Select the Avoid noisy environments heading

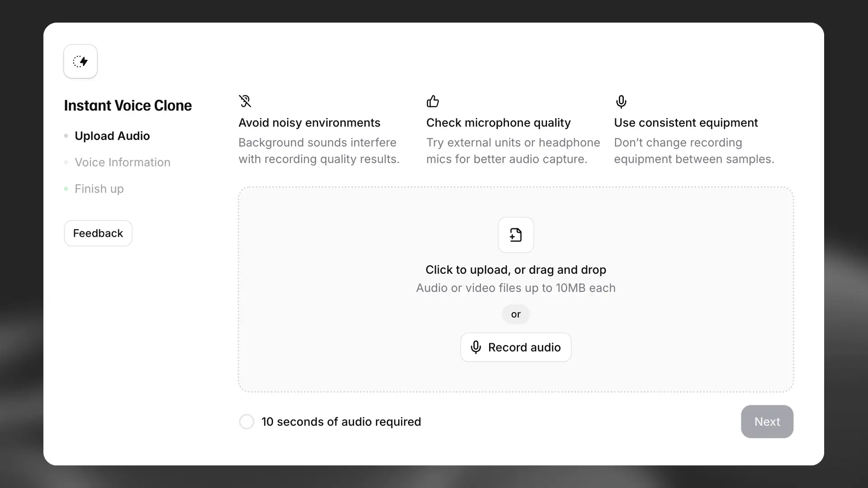tap(309, 123)
